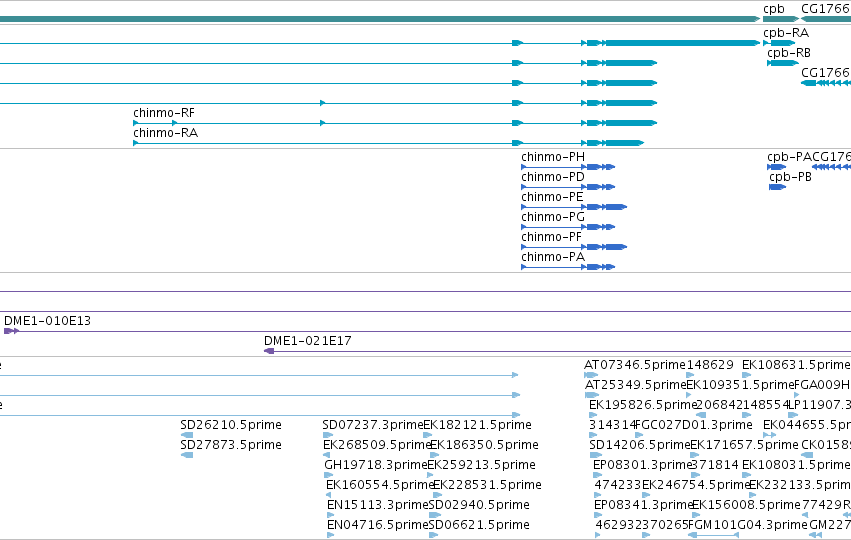851x540 pixels.
Task: Click the EK195826.5prime label
Action: click(642, 405)
